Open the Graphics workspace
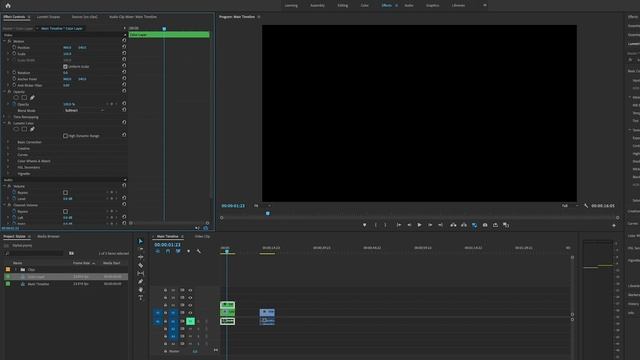 pos(432,5)
